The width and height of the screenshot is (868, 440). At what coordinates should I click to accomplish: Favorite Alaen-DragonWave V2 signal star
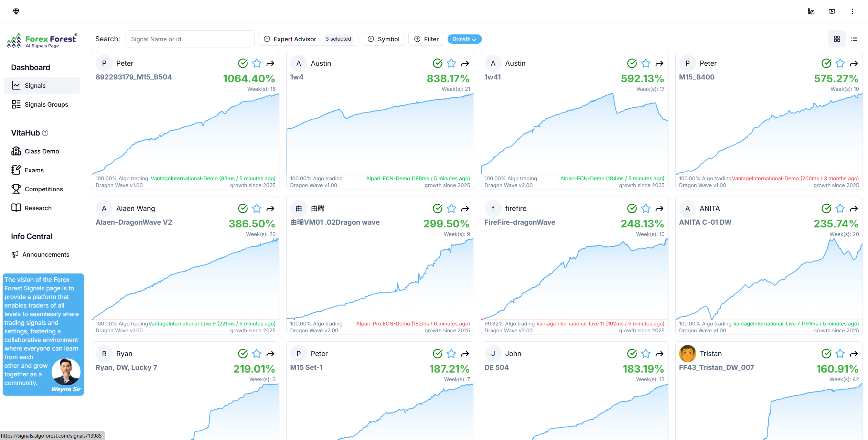(x=257, y=208)
